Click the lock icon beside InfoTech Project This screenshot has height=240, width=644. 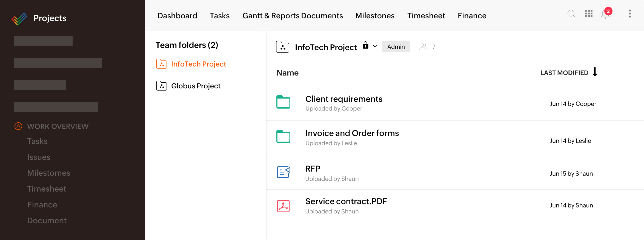(x=365, y=45)
